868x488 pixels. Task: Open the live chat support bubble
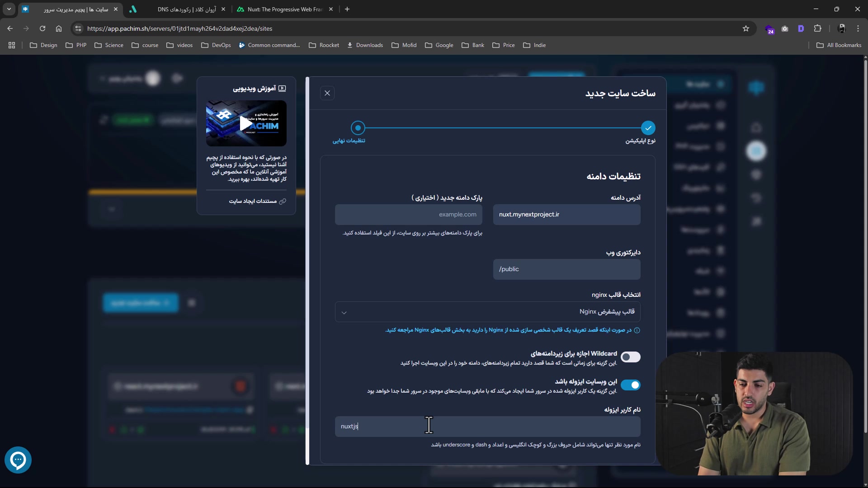coord(18,460)
